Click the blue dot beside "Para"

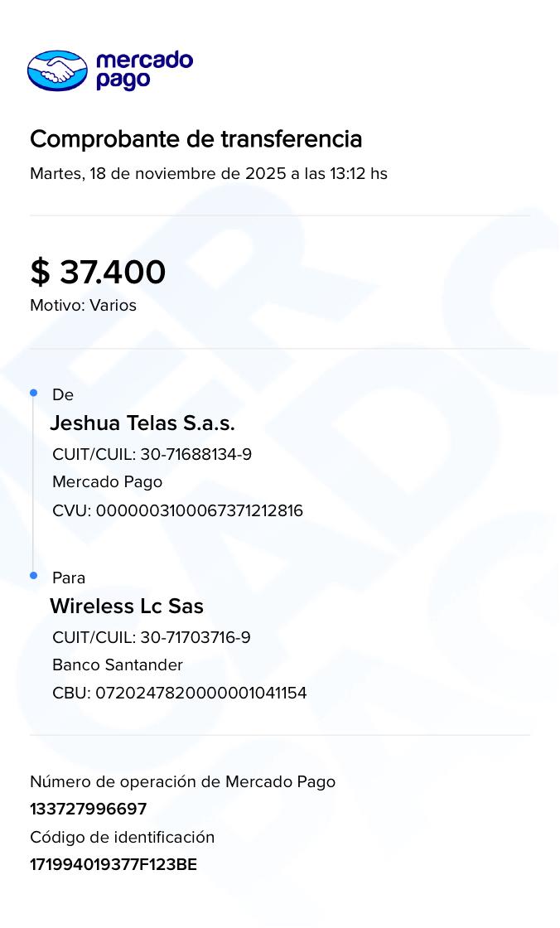pos(34,575)
